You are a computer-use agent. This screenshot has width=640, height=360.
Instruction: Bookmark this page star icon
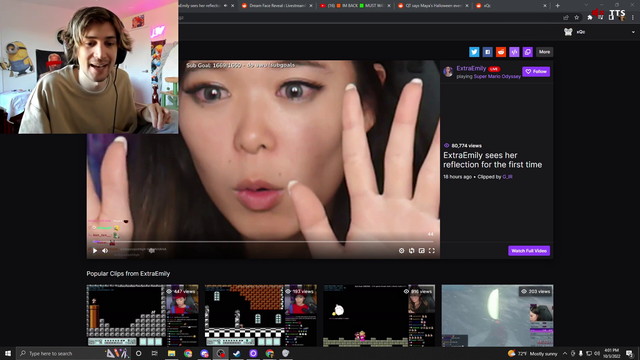(x=576, y=18)
